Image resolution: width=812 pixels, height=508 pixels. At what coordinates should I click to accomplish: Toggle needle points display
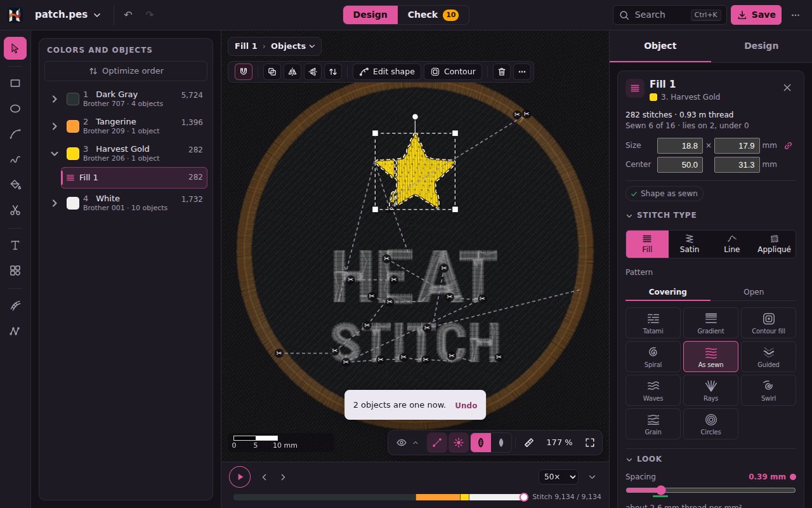pyautogui.click(x=459, y=443)
